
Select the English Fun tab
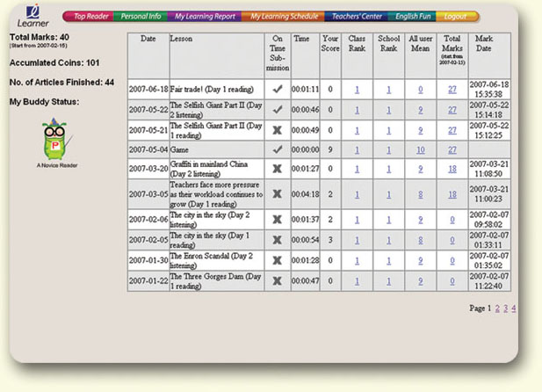pos(412,17)
